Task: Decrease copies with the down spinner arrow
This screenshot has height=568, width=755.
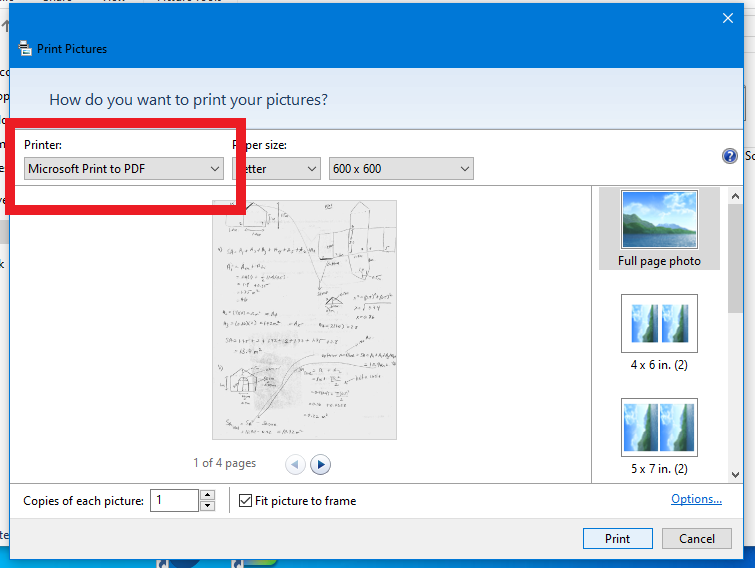Action: coord(208,506)
